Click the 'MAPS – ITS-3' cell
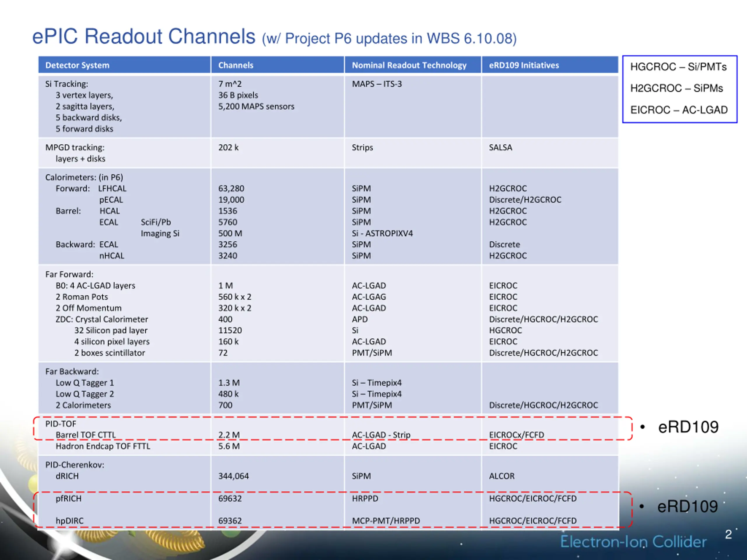The width and height of the screenshot is (747, 560). (377, 84)
